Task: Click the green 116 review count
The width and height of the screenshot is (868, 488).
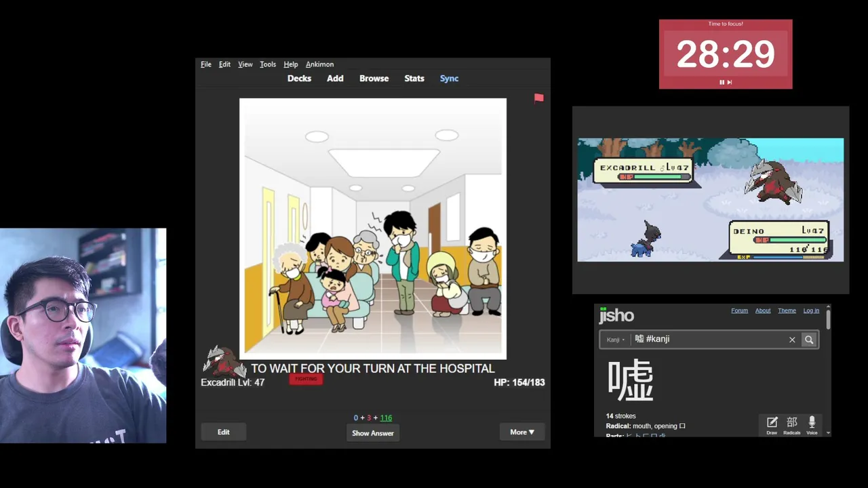Action: click(386, 418)
